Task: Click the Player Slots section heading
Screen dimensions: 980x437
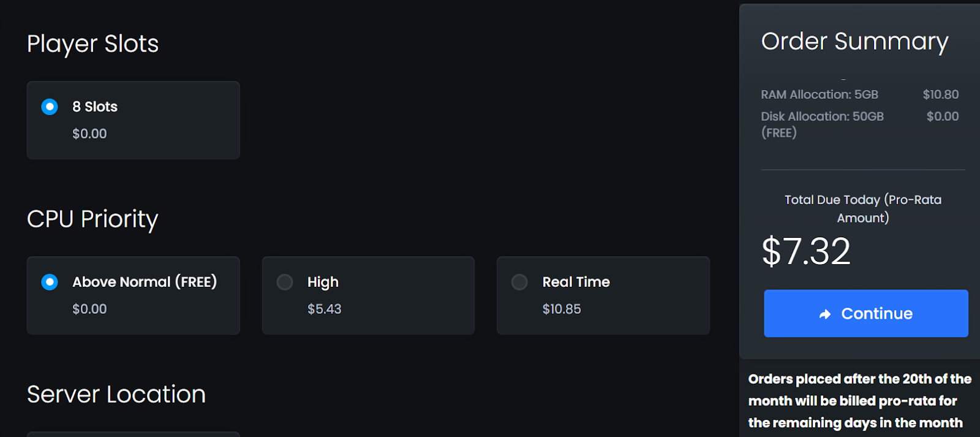Action: [92, 44]
